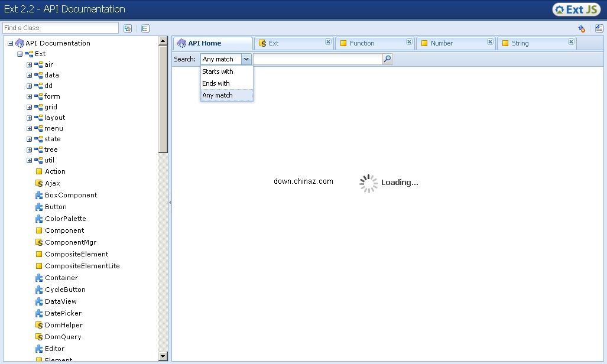607x364 pixels.
Task: Click the search type dropdown arrow
Action: pos(246,59)
